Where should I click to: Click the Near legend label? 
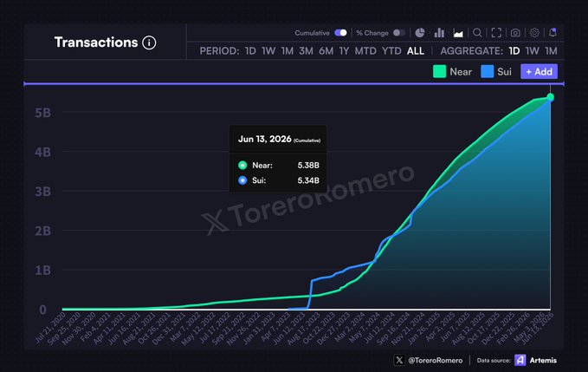coord(461,72)
